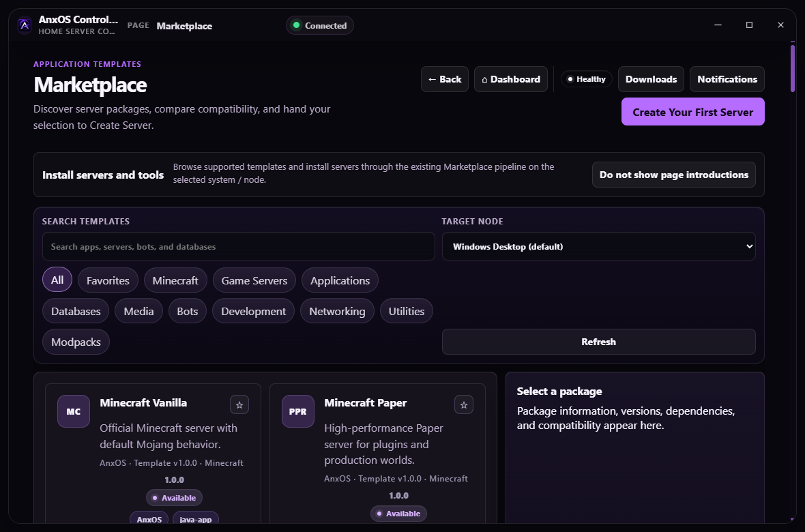Viewport: 805px width, 532px height.
Task: Open the Dashboard page
Action: [x=511, y=79]
